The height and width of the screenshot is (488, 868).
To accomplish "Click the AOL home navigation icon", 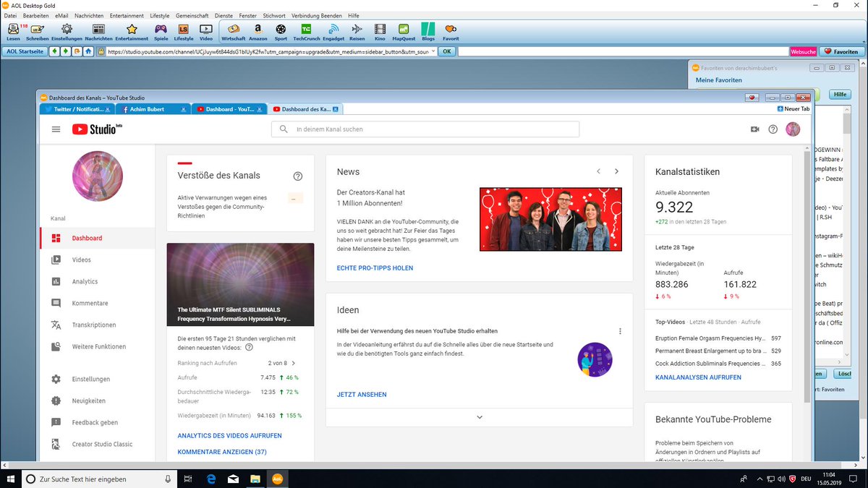I will tap(88, 51).
